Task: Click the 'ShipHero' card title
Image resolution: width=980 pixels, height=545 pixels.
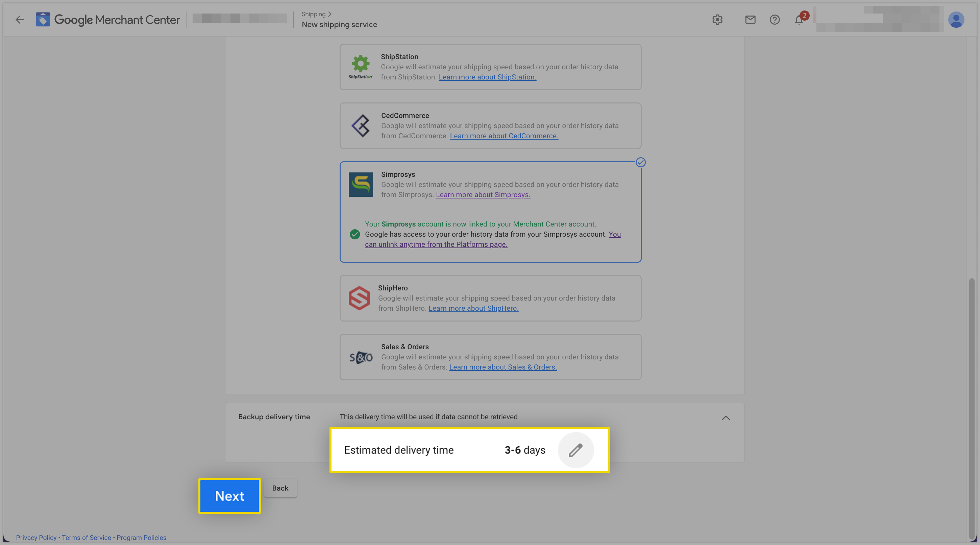Action: coord(393,288)
